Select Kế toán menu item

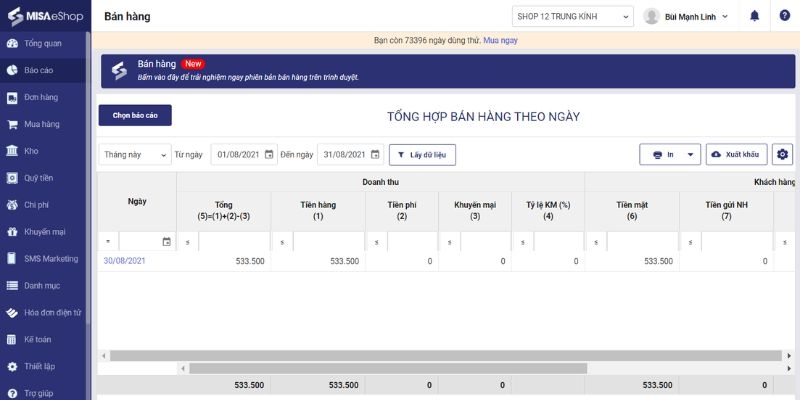[43, 340]
